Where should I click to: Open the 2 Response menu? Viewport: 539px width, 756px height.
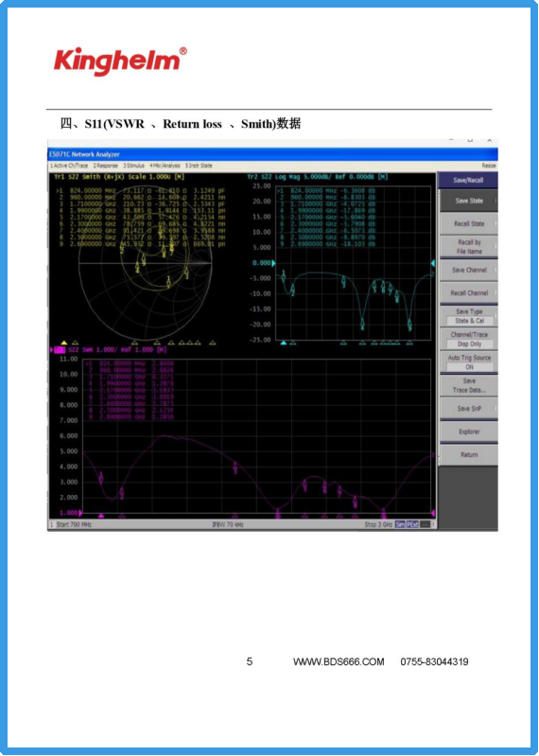106,166
